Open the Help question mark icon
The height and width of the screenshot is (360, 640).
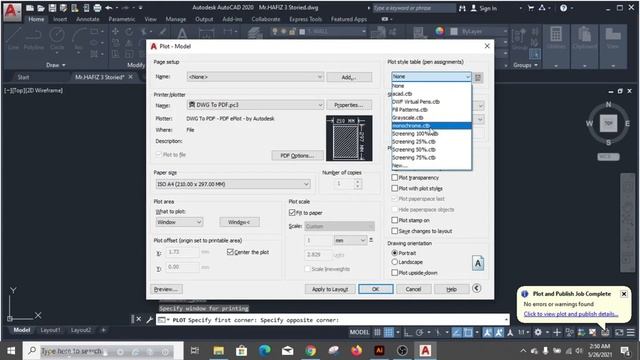pos(564,8)
